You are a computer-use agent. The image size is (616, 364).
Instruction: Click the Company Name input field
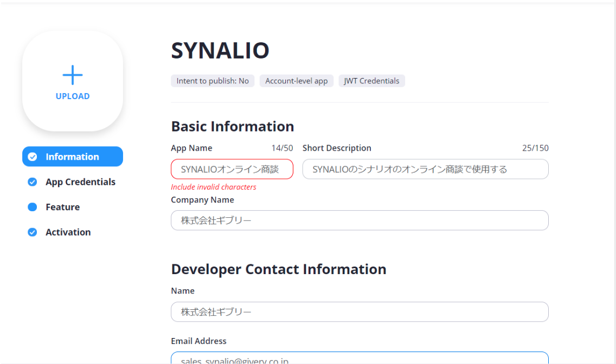[x=360, y=220]
